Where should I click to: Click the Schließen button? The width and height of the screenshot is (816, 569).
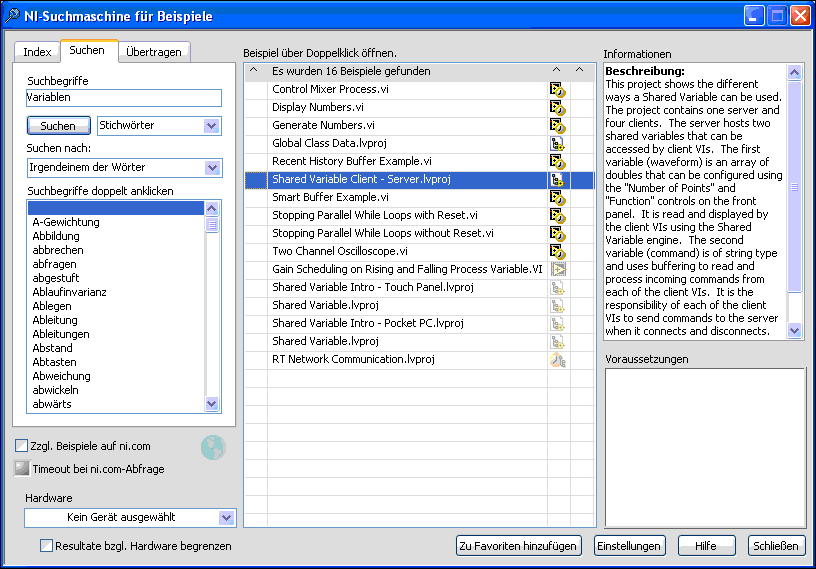(776, 546)
